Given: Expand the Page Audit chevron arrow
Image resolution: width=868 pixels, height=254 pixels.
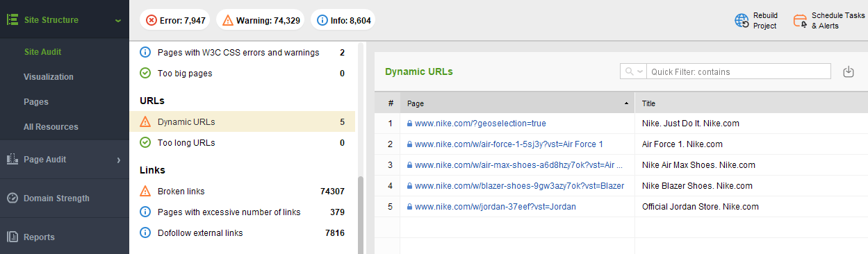Looking at the screenshot, I should pyautogui.click(x=118, y=160).
